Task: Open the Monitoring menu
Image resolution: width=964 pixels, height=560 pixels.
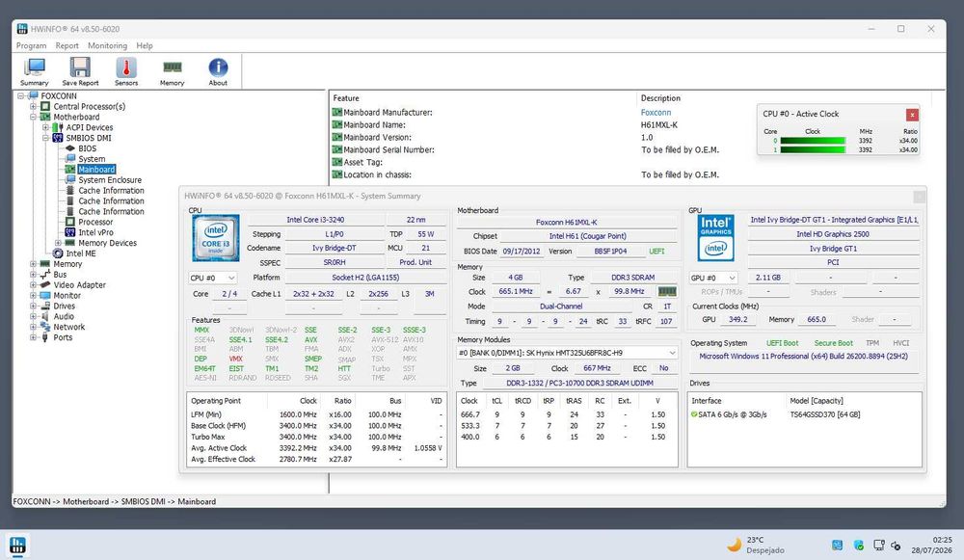Action: click(107, 45)
